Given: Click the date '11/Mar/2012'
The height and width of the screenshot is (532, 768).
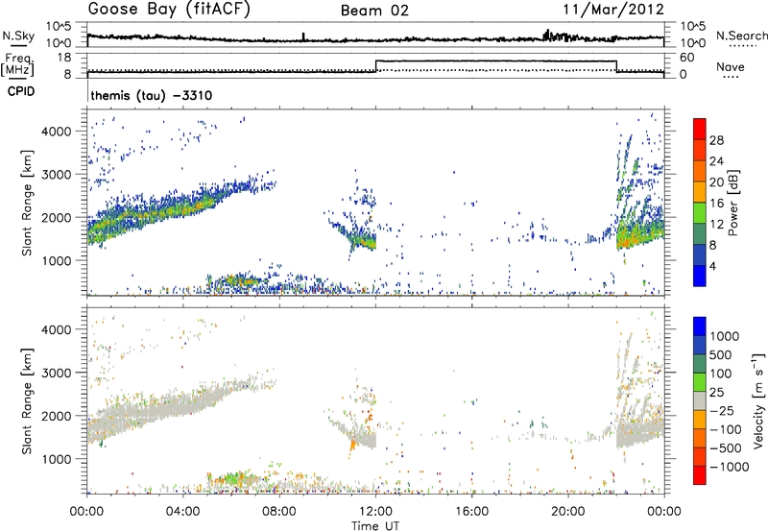Looking at the screenshot, I should click(613, 10).
